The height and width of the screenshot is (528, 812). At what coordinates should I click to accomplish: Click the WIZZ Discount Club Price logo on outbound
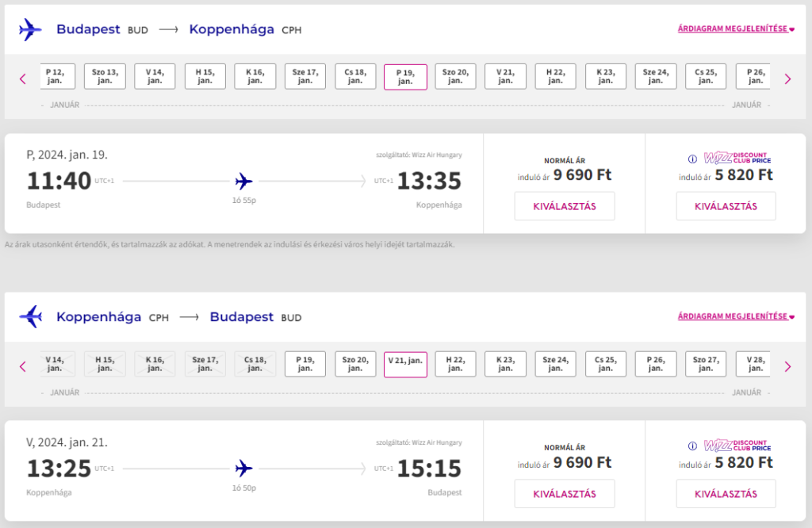[737, 158]
